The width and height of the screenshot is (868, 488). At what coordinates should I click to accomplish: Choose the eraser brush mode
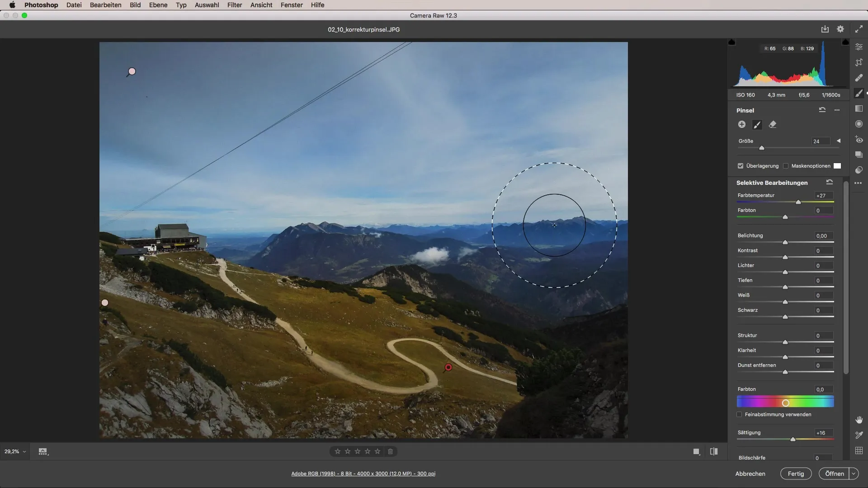tap(773, 124)
